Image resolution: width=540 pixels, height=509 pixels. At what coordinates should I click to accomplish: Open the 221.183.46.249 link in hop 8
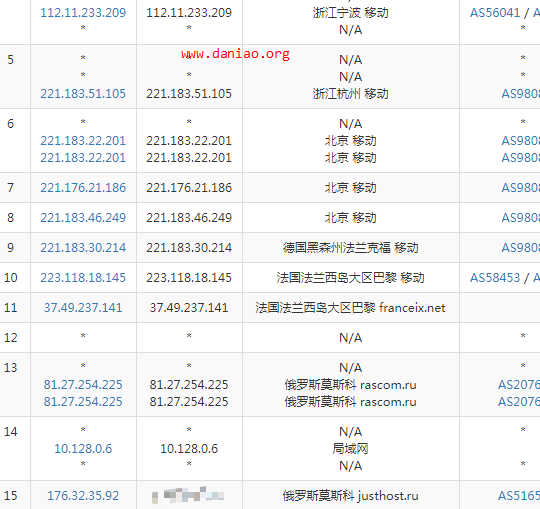83,218
